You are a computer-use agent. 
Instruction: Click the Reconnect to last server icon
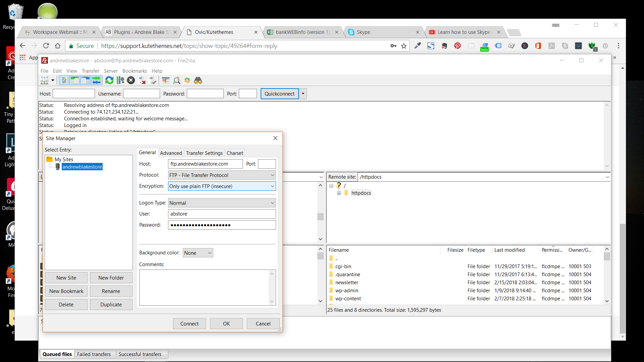pyautogui.click(x=153, y=80)
